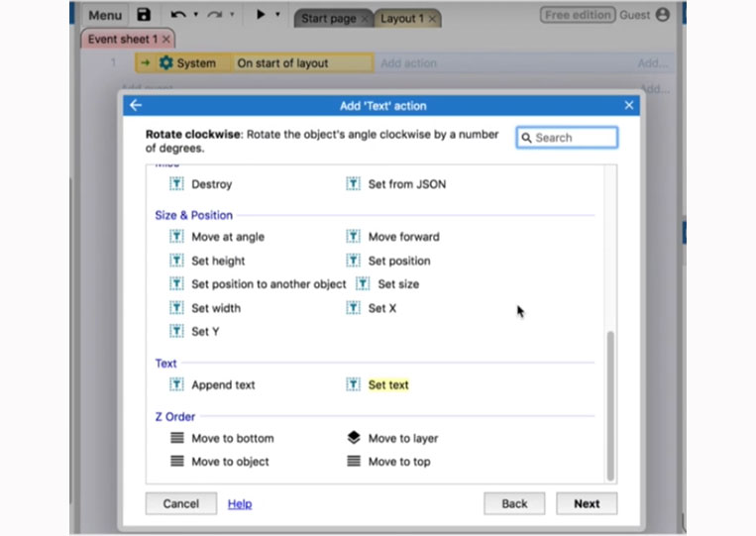Close the Start page tab

pos(365,19)
